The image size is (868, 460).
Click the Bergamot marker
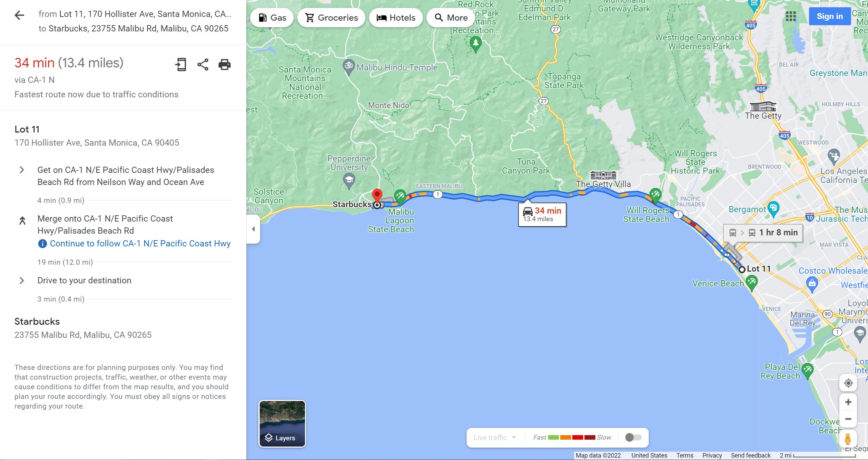[x=773, y=209]
